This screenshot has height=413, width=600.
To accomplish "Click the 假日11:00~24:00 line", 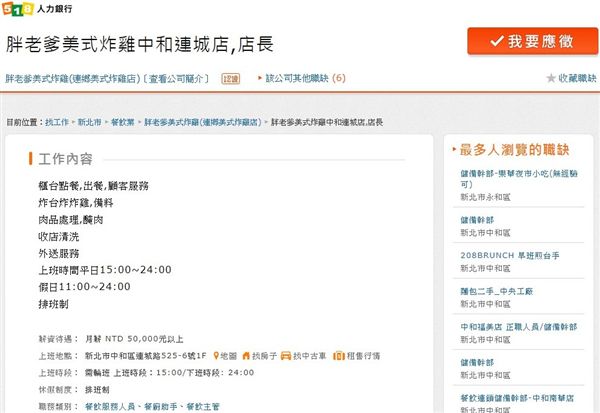I will pyautogui.click(x=85, y=287).
